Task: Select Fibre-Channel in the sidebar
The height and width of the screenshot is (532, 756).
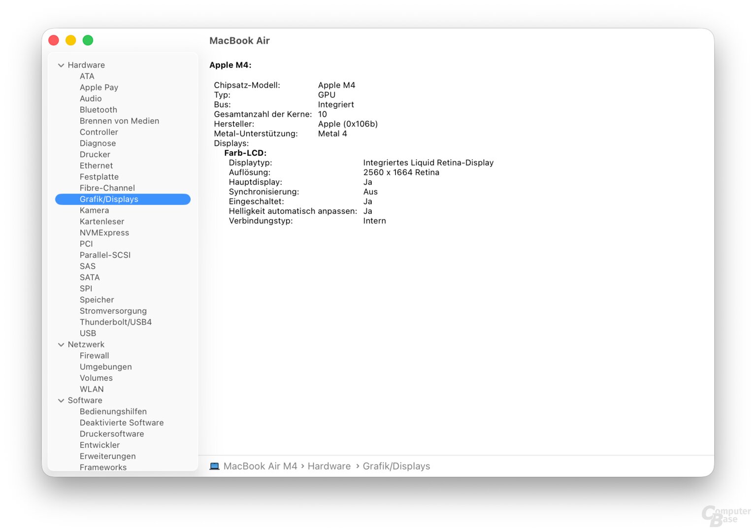Action: tap(107, 188)
